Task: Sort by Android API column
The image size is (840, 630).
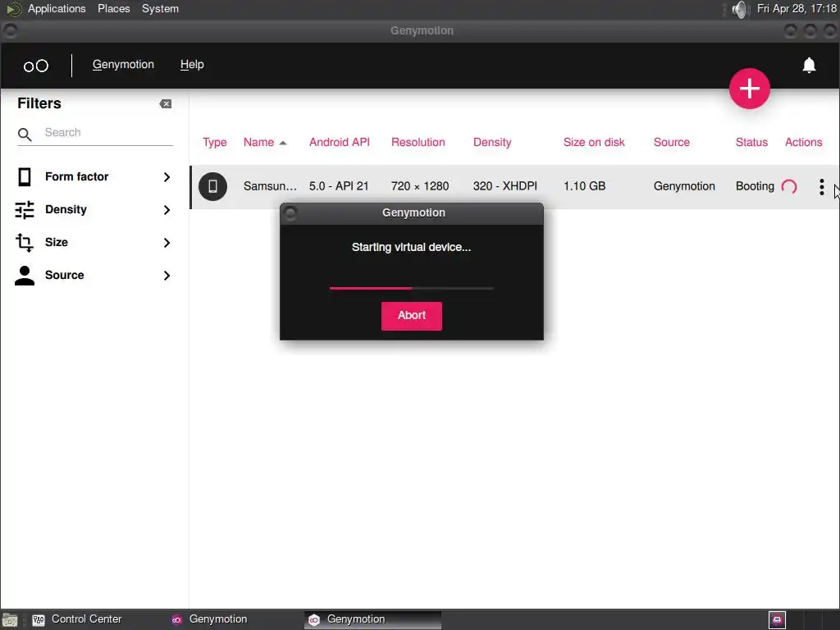Action: click(x=339, y=142)
